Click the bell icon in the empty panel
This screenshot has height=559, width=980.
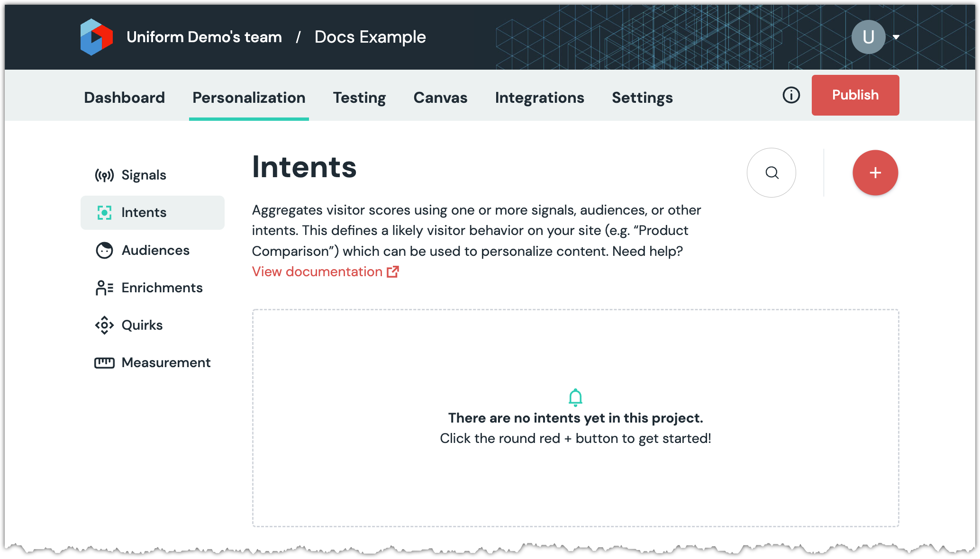click(575, 397)
